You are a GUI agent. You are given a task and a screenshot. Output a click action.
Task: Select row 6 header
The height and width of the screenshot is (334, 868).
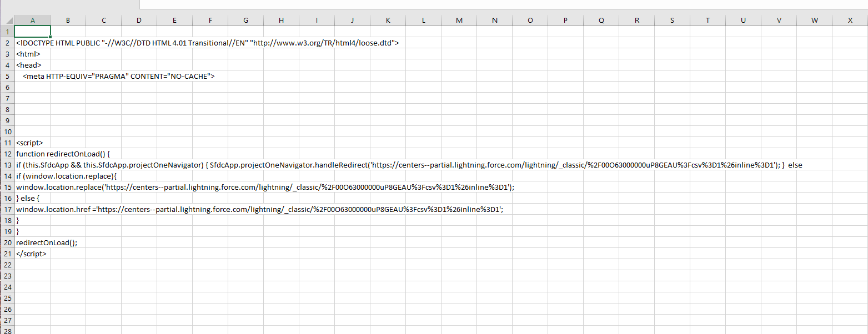click(7, 87)
